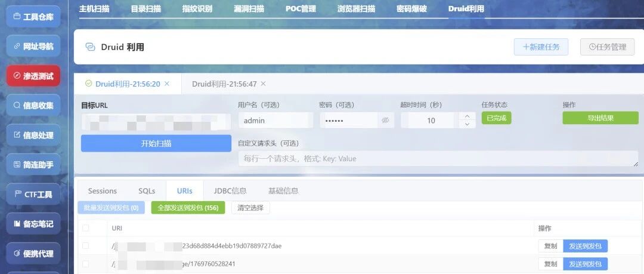Send URI ending 1769760528241 to 发包
644x274 pixels.
click(586, 264)
